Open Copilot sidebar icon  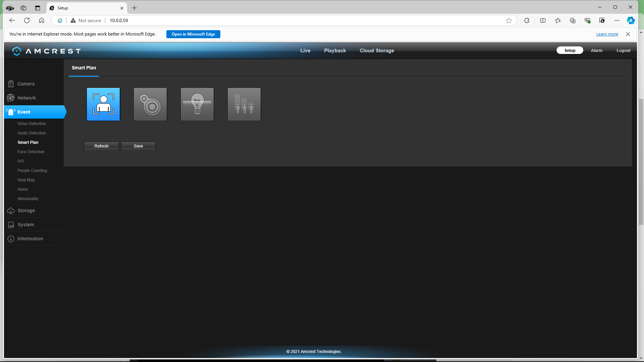tap(631, 20)
